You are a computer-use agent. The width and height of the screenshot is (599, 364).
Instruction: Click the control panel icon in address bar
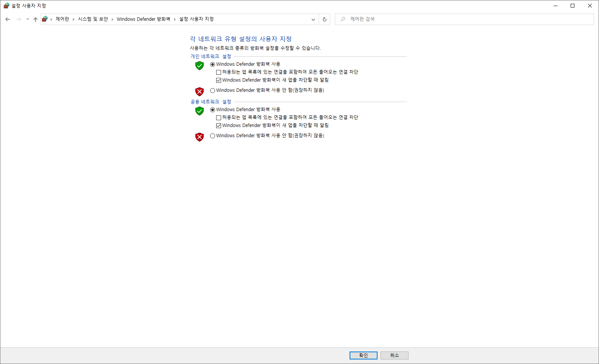tap(45, 19)
